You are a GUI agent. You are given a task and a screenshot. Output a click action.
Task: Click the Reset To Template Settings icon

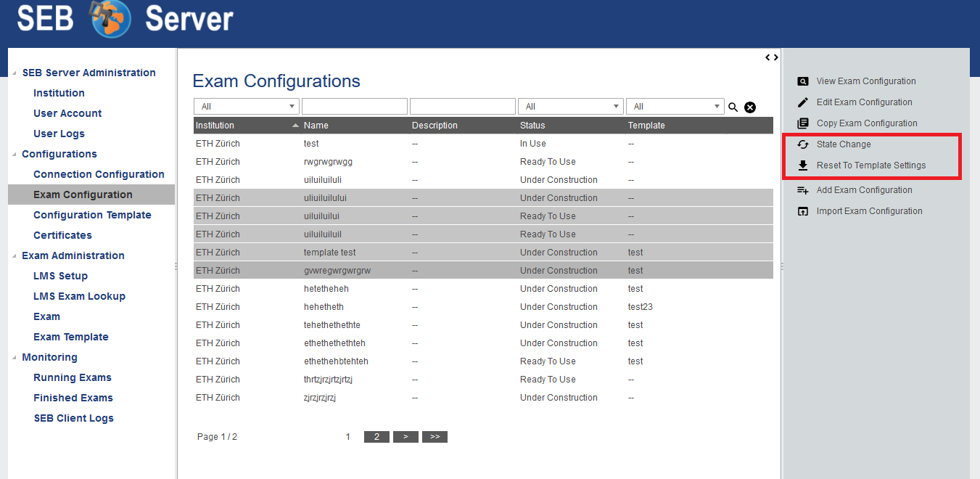tap(803, 165)
